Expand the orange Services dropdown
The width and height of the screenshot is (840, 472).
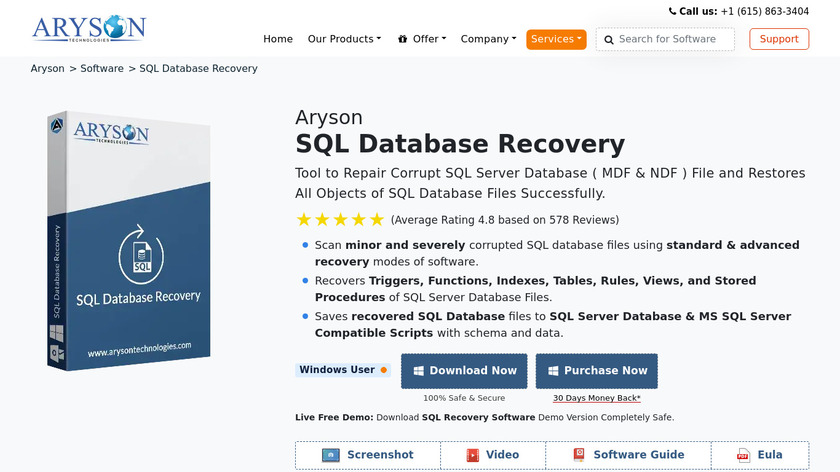556,39
